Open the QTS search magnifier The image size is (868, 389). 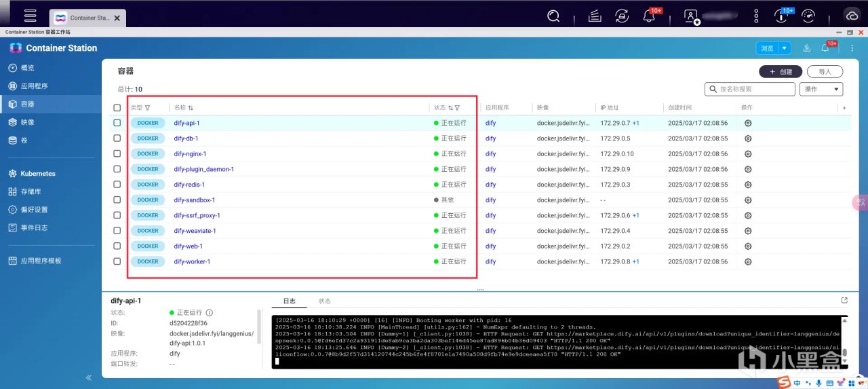pos(554,15)
